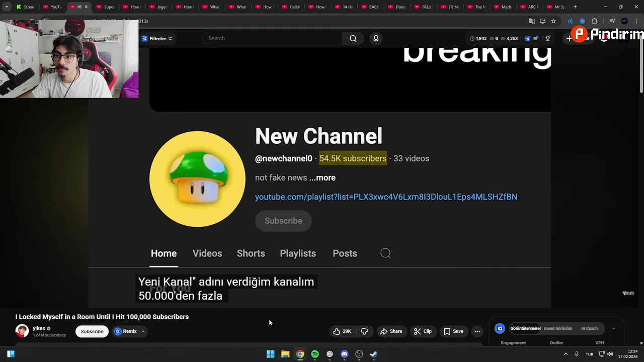
Task: Click in the YouTube search field
Action: click(272, 39)
